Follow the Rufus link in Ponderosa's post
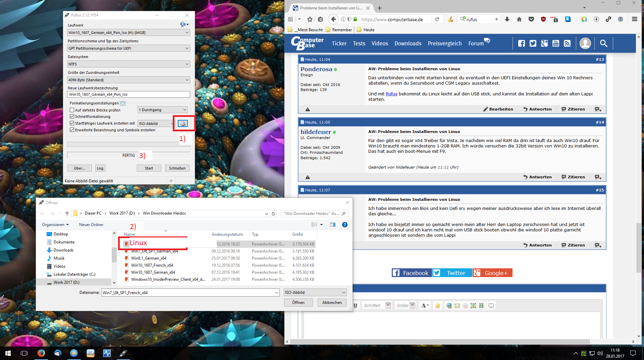Image resolution: width=644 pixels, height=360 pixels. tap(391, 94)
